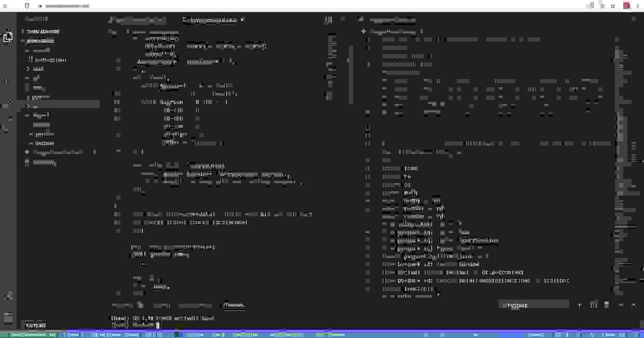Expand the OPEN EDITORS section

pyautogui.click(x=43, y=31)
